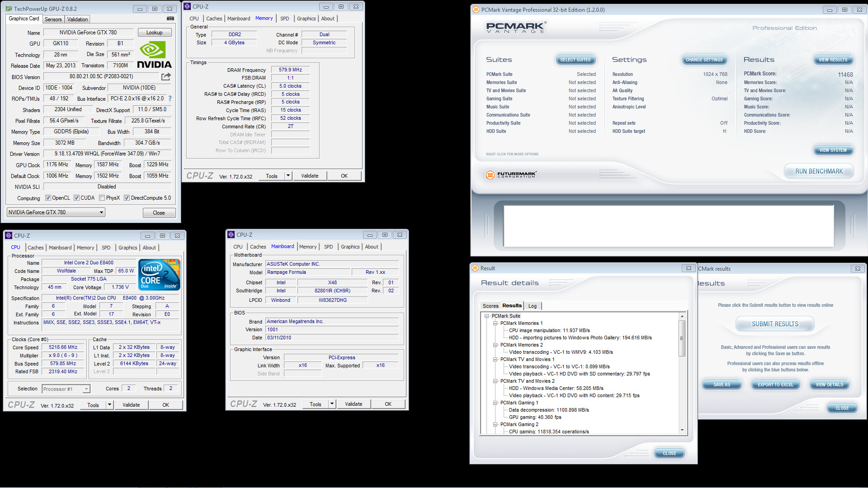Click the Lookup button in GPU-Z
Image resolution: width=868 pixels, height=488 pixels.
point(154,33)
